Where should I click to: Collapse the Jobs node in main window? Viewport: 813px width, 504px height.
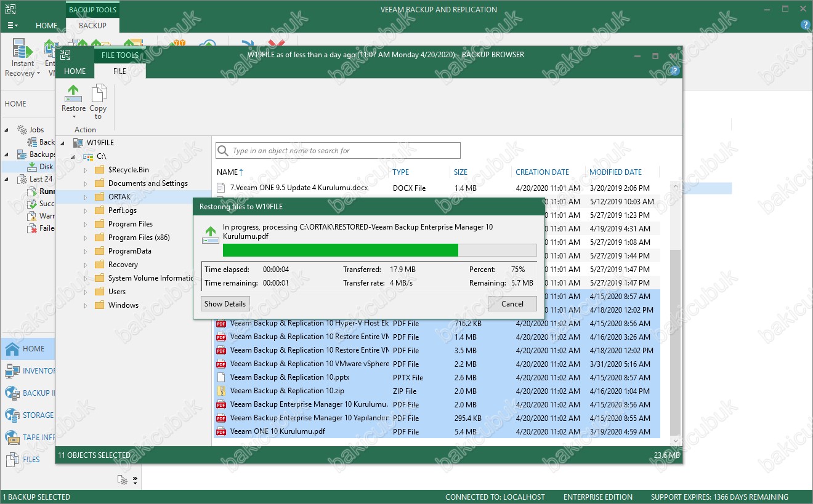[7, 130]
